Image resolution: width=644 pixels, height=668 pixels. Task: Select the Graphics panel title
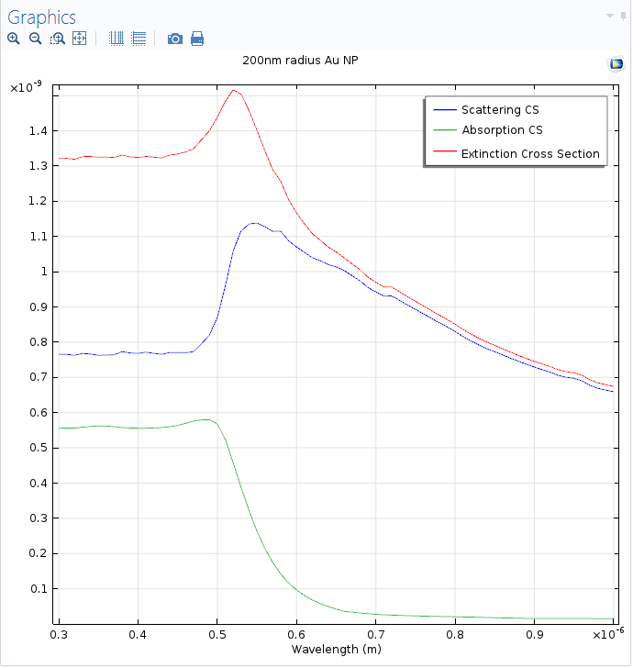[x=42, y=17]
